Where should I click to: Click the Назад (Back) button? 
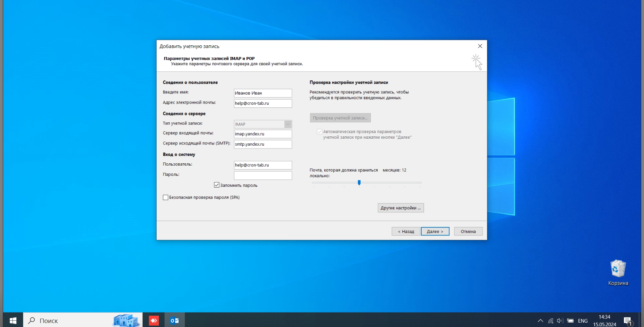tap(406, 231)
